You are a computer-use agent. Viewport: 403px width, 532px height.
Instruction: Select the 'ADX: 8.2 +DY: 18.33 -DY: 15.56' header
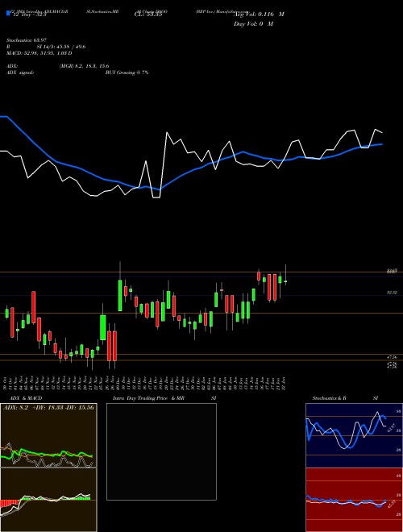(48, 408)
